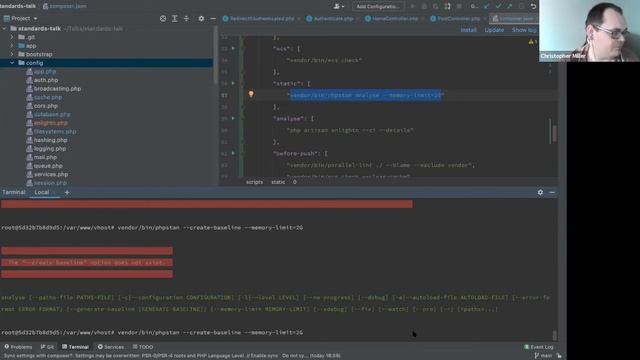Open filesystems.php file
This screenshot has height=360, width=640.
coord(55,131)
